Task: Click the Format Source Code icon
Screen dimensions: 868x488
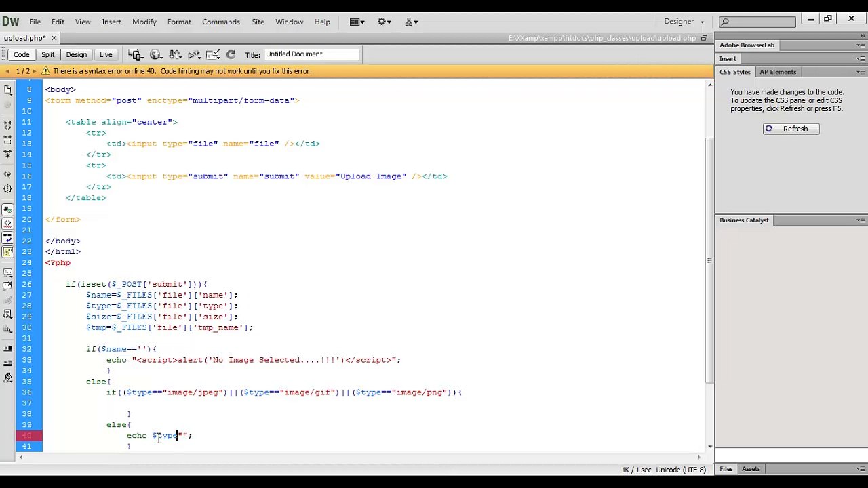Action: tap(8, 378)
